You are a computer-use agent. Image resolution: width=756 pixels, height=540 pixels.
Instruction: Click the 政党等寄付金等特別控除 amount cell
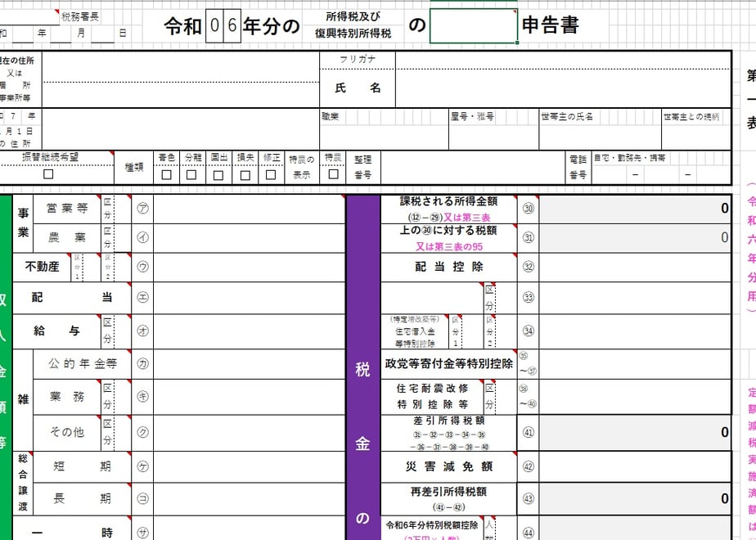point(635,364)
